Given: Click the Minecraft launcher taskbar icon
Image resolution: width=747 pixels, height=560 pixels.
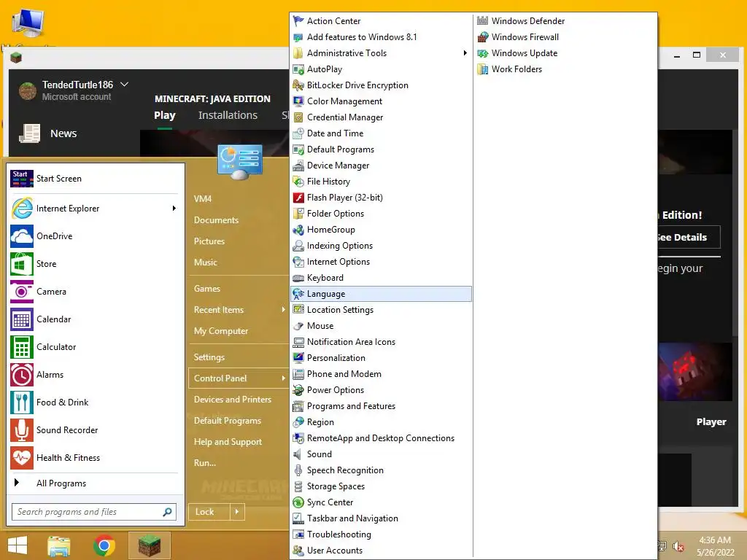Looking at the screenshot, I should 150,545.
